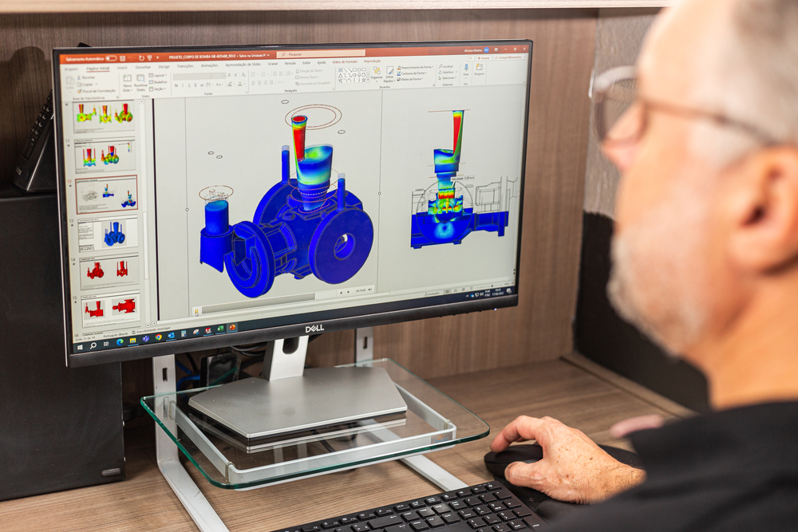This screenshot has height=532, width=798.
Task: Click the Redefinir button
Action: click(158, 82)
